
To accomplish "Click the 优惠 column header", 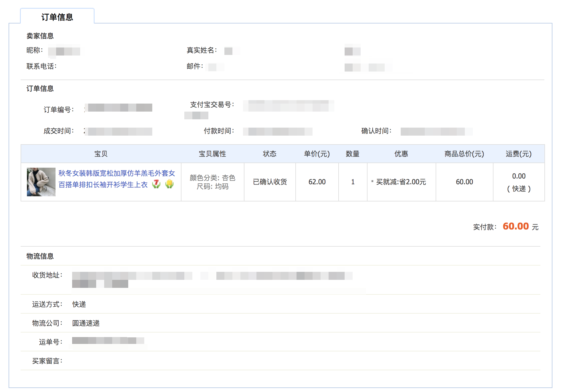I will tap(401, 154).
